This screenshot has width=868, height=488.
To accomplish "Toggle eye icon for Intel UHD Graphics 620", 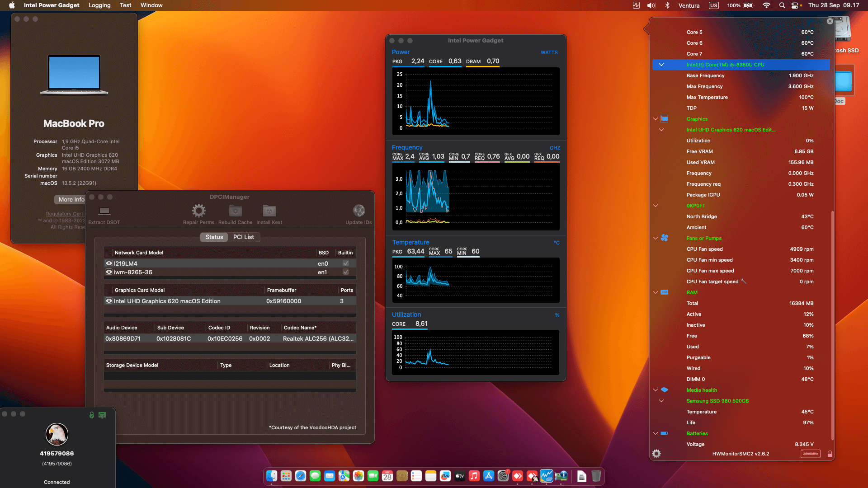I will coord(108,301).
